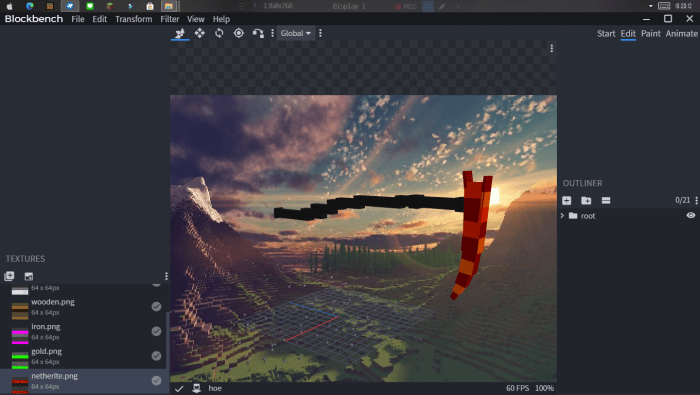The height and width of the screenshot is (395, 700).
Task: Open tool list options next to Vertex Snap
Action: [x=272, y=33]
